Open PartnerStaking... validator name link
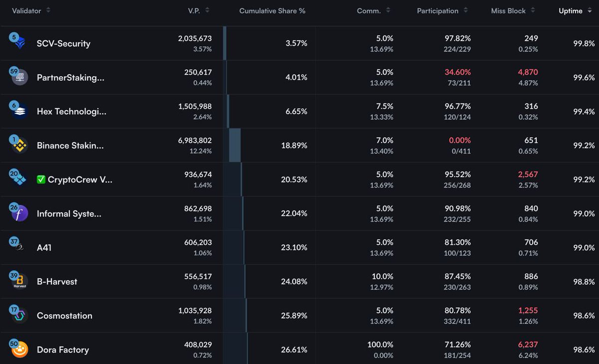Screen dimensions: 599x364 pos(70,77)
